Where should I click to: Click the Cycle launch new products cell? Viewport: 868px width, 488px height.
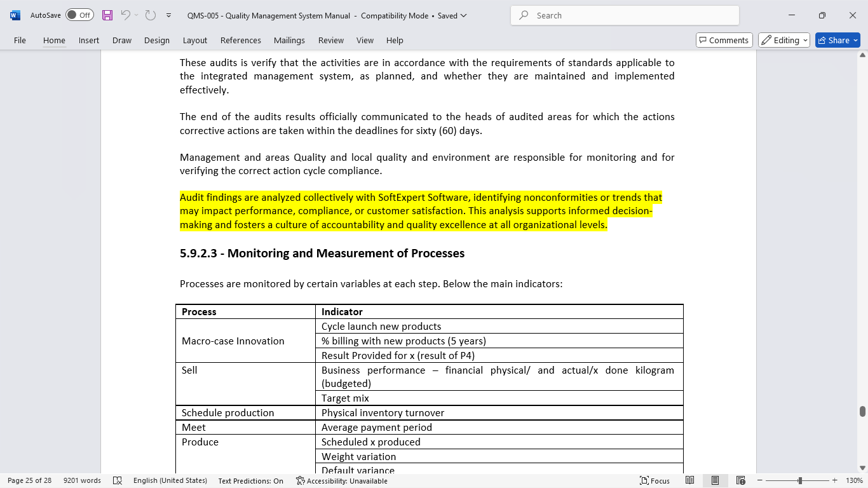[x=499, y=327]
